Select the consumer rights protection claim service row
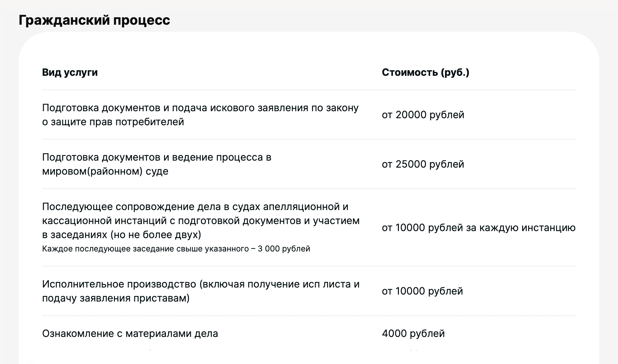Viewport: 618px width, 364px height. (x=309, y=115)
